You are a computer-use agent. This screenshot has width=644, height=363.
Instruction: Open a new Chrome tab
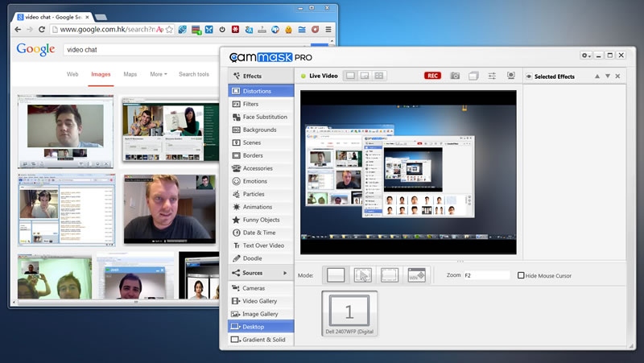(101, 17)
